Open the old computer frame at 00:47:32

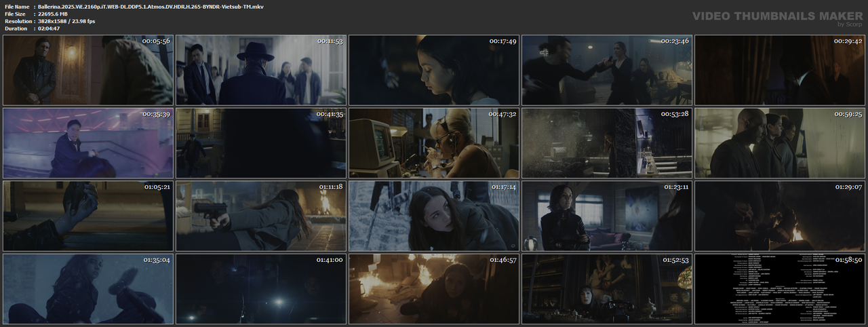click(x=434, y=143)
